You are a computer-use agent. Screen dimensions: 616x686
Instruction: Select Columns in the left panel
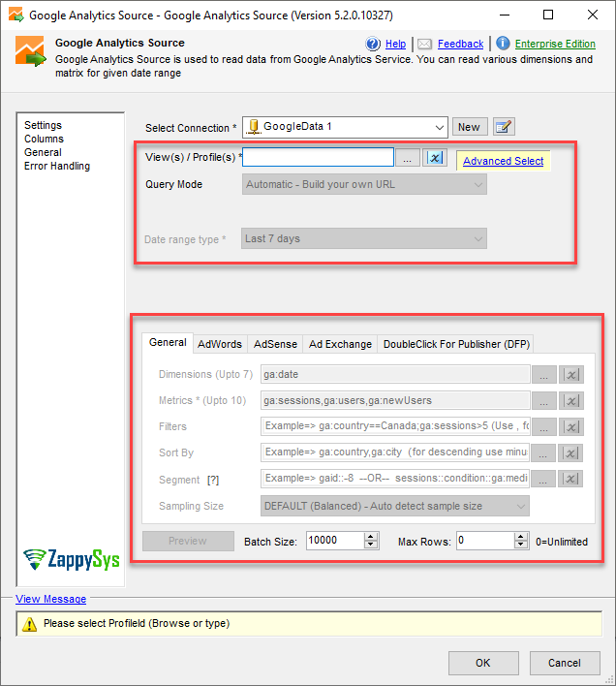coord(44,139)
